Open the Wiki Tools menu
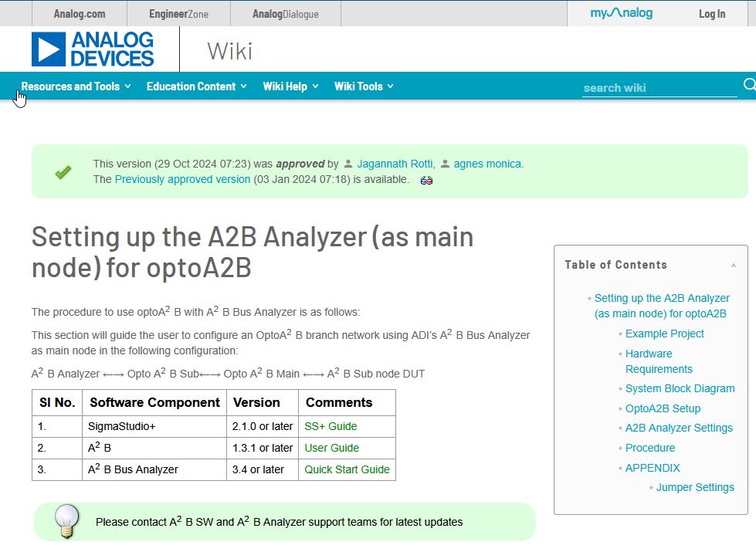Image resolution: width=756 pixels, height=552 pixels. tap(364, 86)
